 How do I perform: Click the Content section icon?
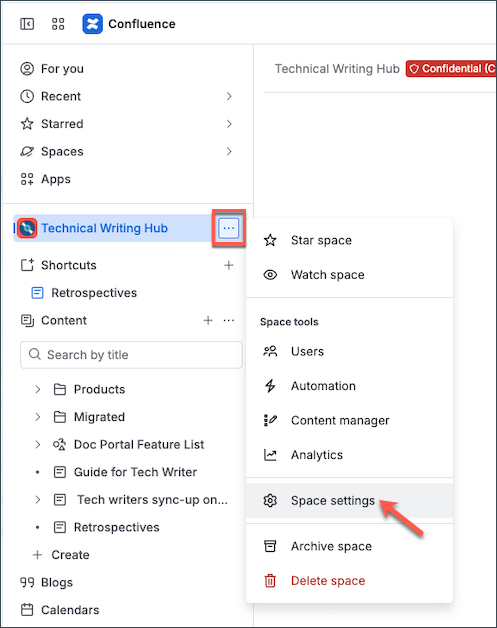[x=27, y=321]
